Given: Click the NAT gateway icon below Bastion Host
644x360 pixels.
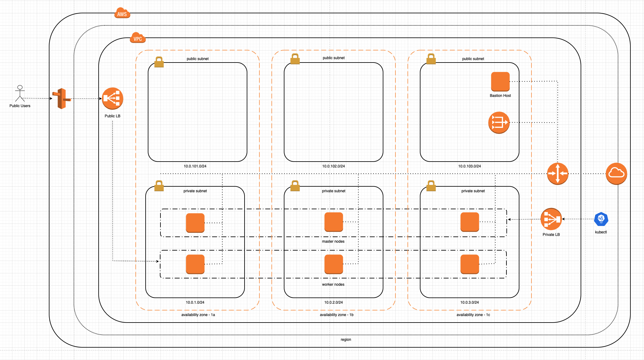Looking at the screenshot, I should (x=499, y=123).
